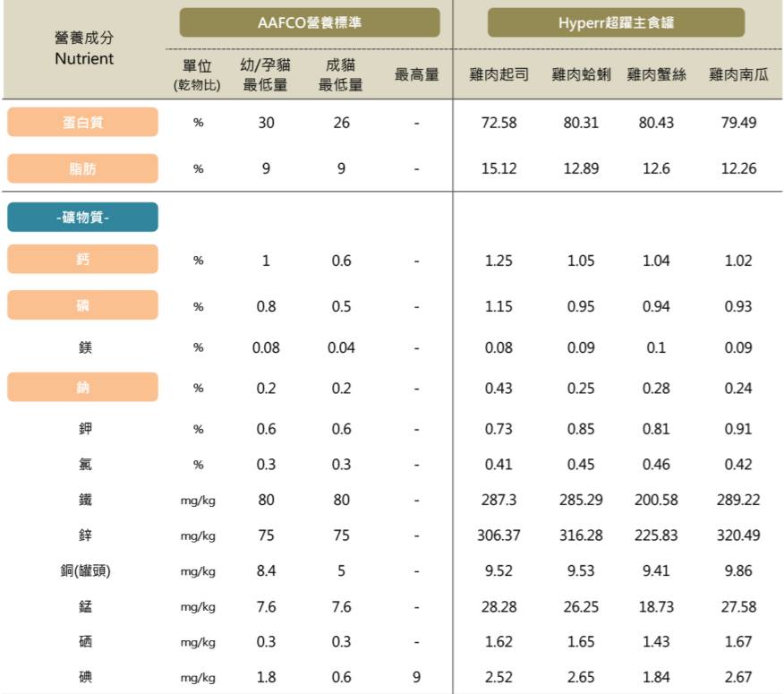
Task: Select the 錳 row label
Action: (85, 606)
